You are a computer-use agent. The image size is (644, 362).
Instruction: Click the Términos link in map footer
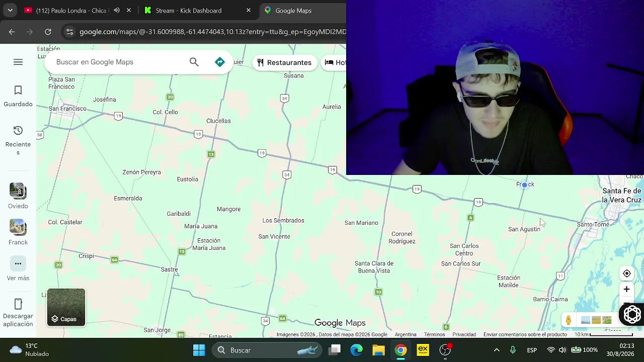click(434, 334)
